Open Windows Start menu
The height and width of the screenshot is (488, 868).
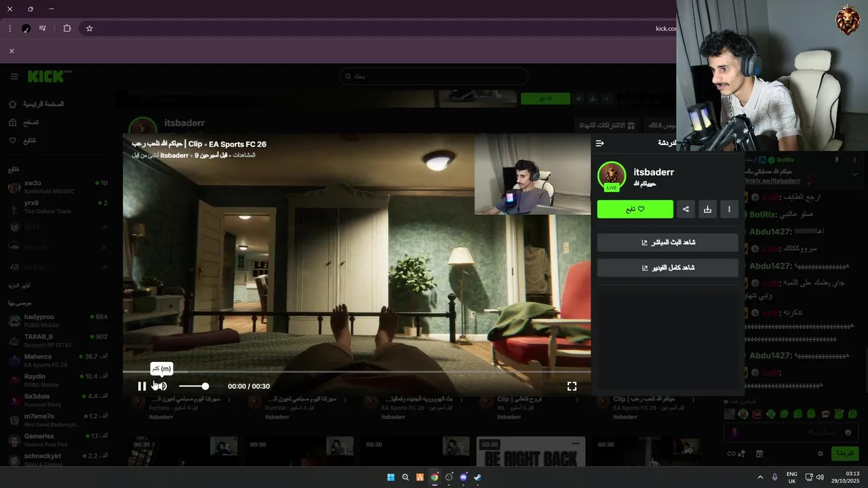pos(391,477)
